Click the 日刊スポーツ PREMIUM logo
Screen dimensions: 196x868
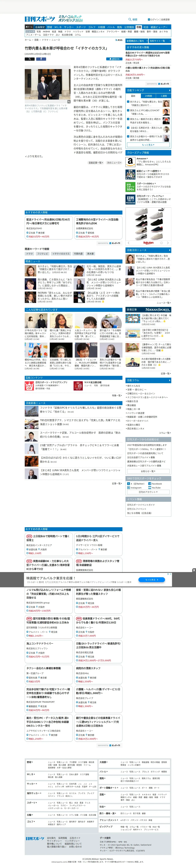[130, 199]
